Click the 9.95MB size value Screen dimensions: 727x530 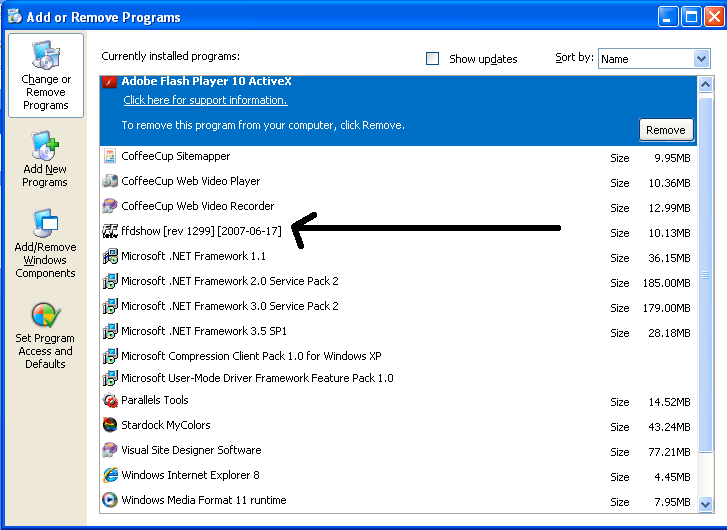(x=672, y=158)
